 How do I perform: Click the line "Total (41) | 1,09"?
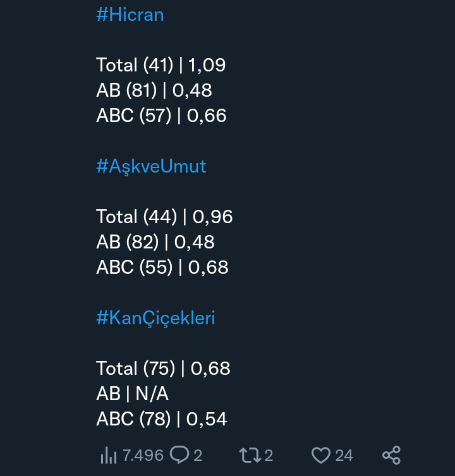(161, 65)
